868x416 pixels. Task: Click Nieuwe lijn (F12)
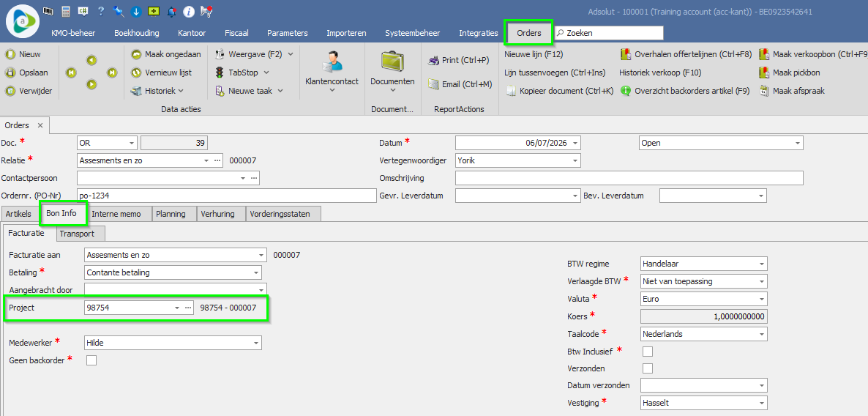click(x=534, y=54)
